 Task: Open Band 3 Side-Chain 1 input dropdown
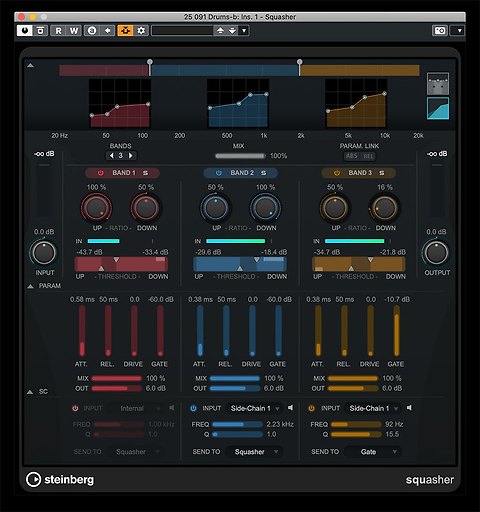(374, 408)
